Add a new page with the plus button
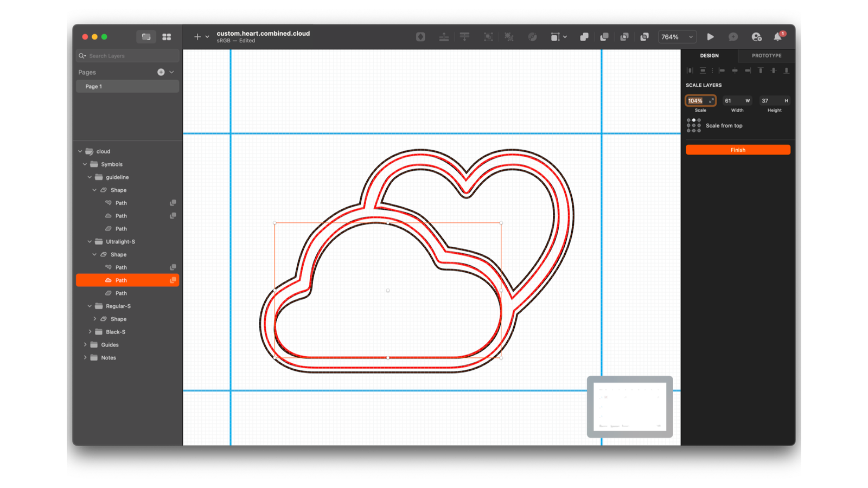Screen dimensions: 868x488 (x=161, y=72)
